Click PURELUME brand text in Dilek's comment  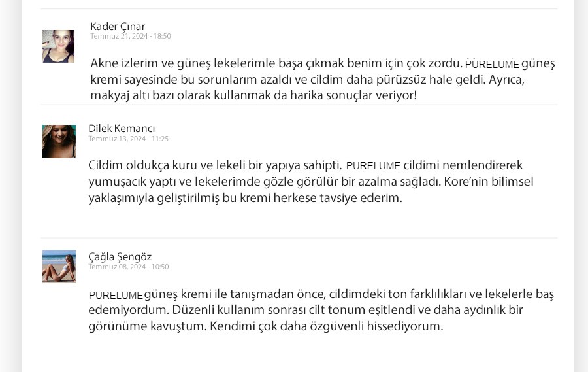(373, 166)
